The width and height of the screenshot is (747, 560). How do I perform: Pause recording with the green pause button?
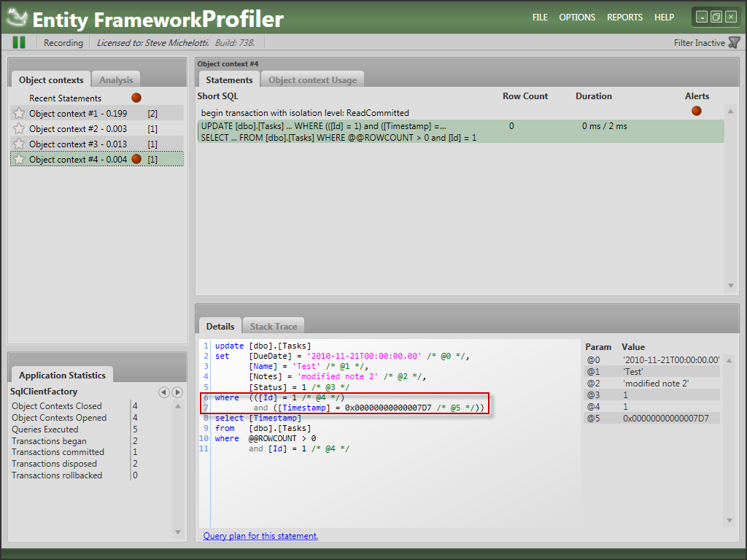(19, 42)
